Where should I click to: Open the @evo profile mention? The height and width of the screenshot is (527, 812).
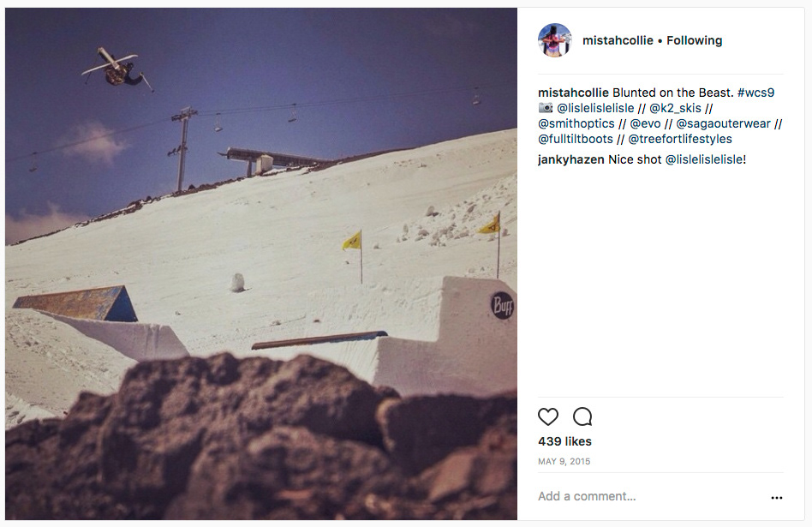[x=645, y=124]
